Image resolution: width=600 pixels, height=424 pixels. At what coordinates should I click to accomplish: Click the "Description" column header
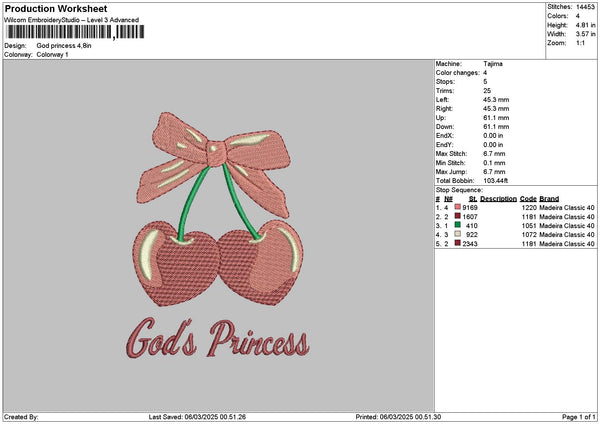pos(498,199)
